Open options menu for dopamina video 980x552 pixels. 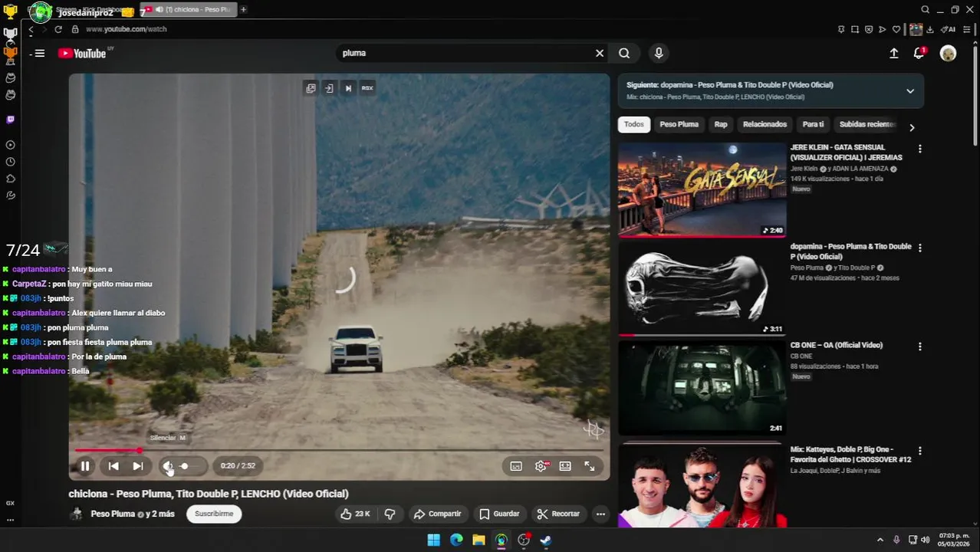tap(920, 248)
